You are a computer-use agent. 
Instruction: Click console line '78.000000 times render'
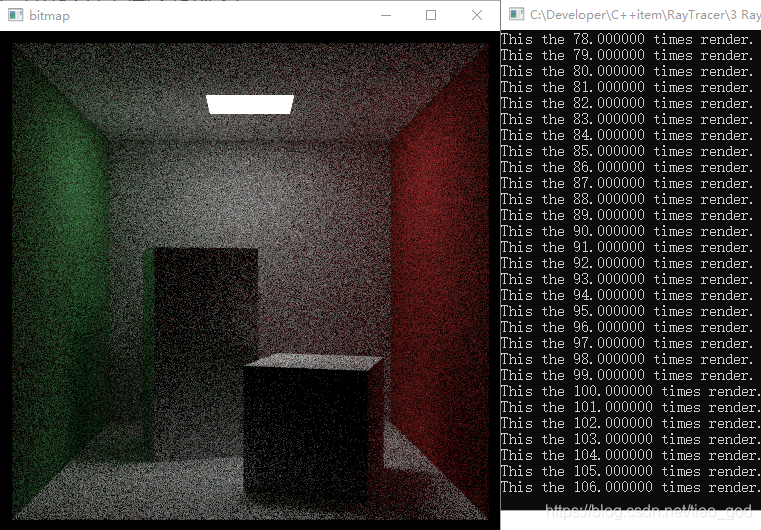coord(627,39)
